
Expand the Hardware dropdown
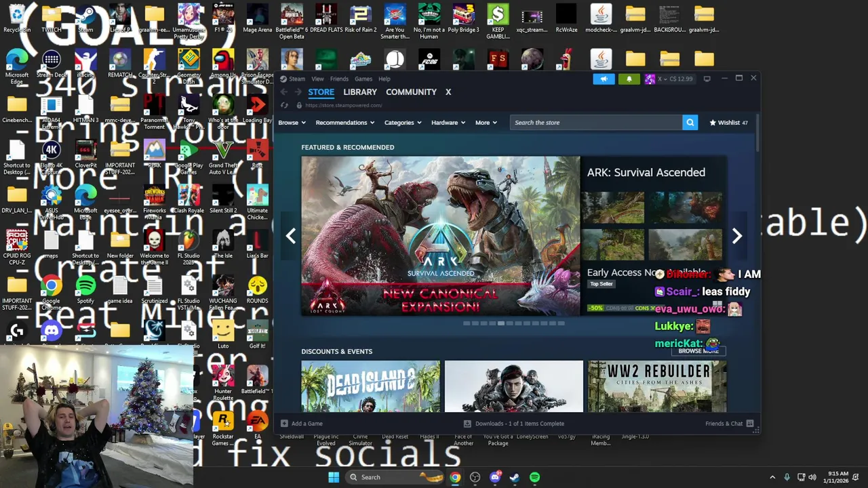448,123
